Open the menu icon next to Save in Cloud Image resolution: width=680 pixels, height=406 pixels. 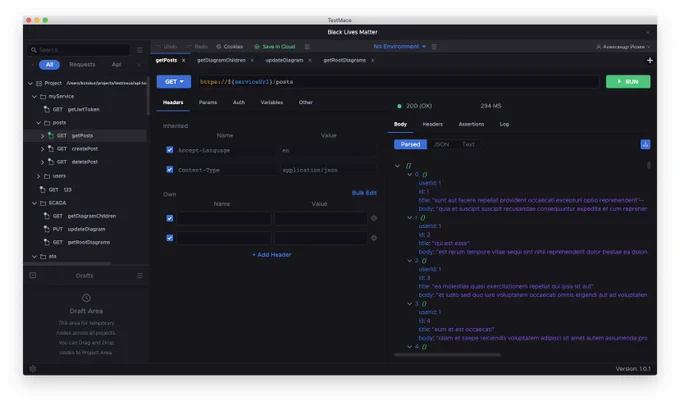(307, 46)
